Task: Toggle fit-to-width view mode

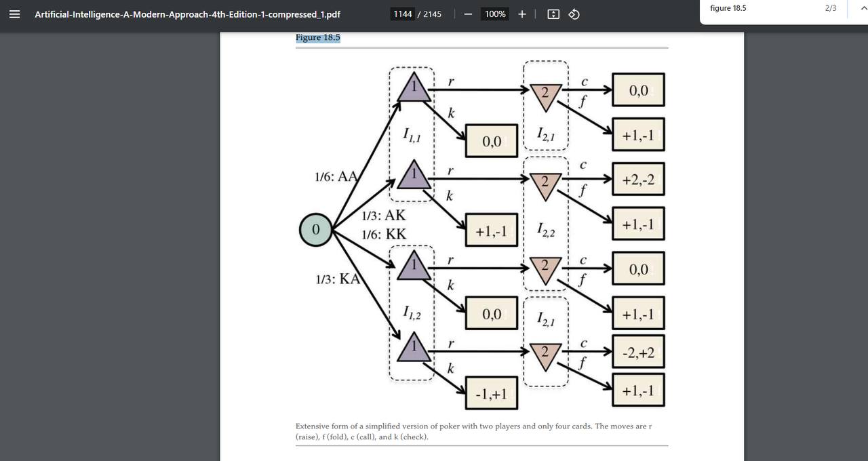Action: [x=553, y=14]
